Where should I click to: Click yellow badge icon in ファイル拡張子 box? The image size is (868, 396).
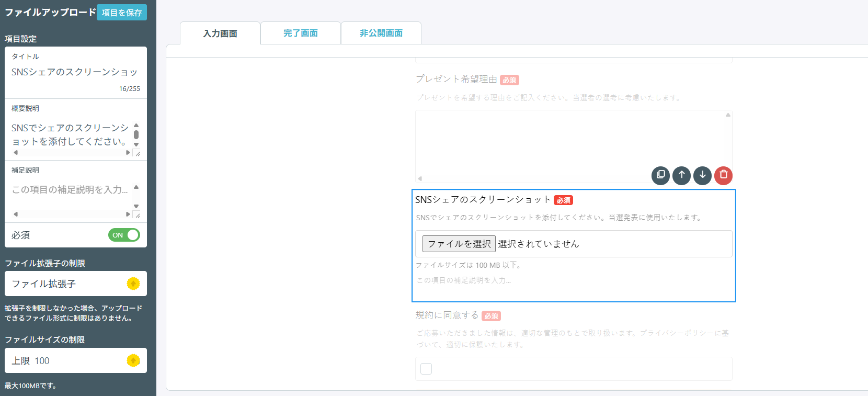[133, 284]
